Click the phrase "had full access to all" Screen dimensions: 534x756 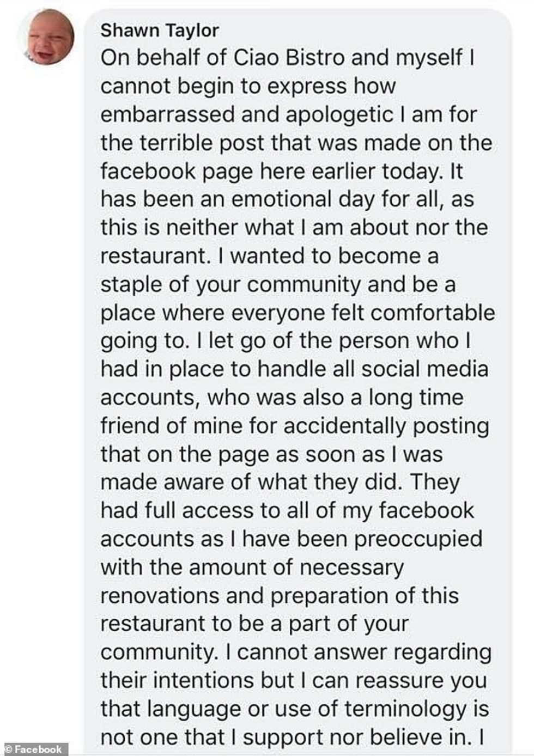pos(218,511)
